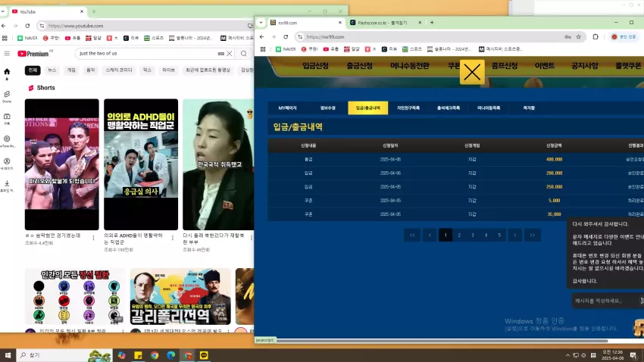The height and width of the screenshot is (362, 644).
Task: Launch Microsoft Edge from the taskbar
Action: (171, 355)
